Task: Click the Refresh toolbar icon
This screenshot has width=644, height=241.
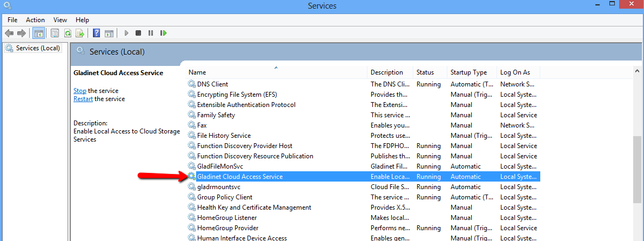Action: (68, 33)
